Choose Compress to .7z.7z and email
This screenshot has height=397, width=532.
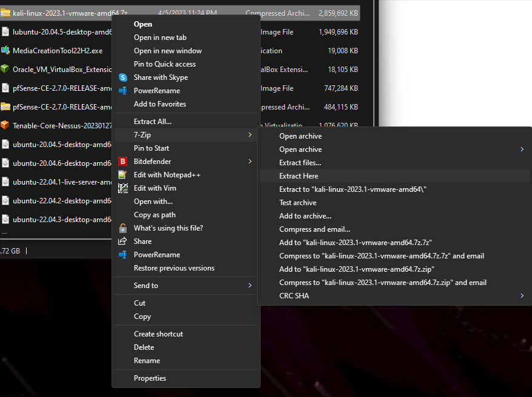[382, 256]
